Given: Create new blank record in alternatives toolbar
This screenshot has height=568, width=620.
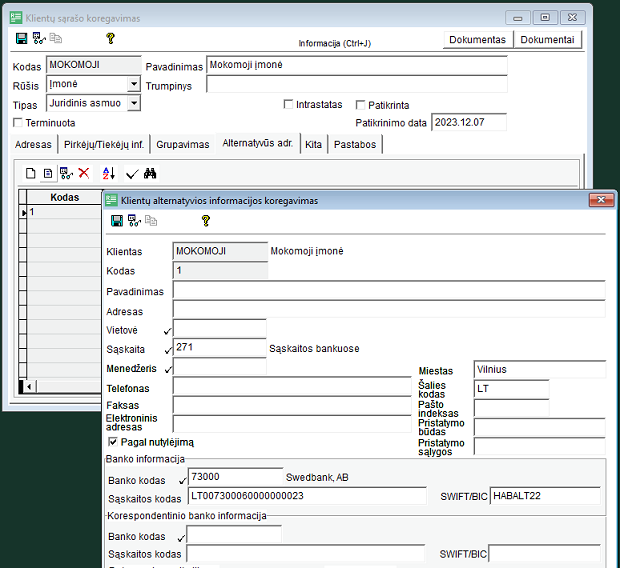Looking at the screenshot, I should (30, 173).
